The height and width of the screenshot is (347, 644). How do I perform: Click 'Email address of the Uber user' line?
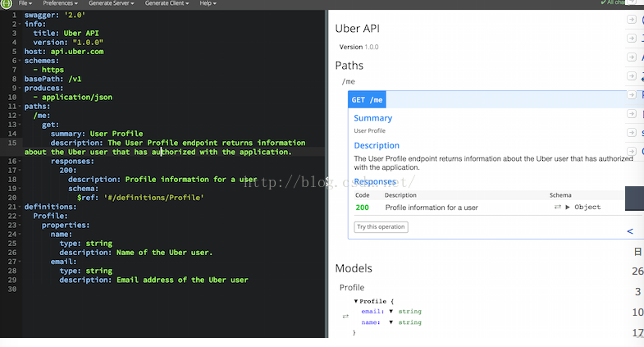(153, 280)
